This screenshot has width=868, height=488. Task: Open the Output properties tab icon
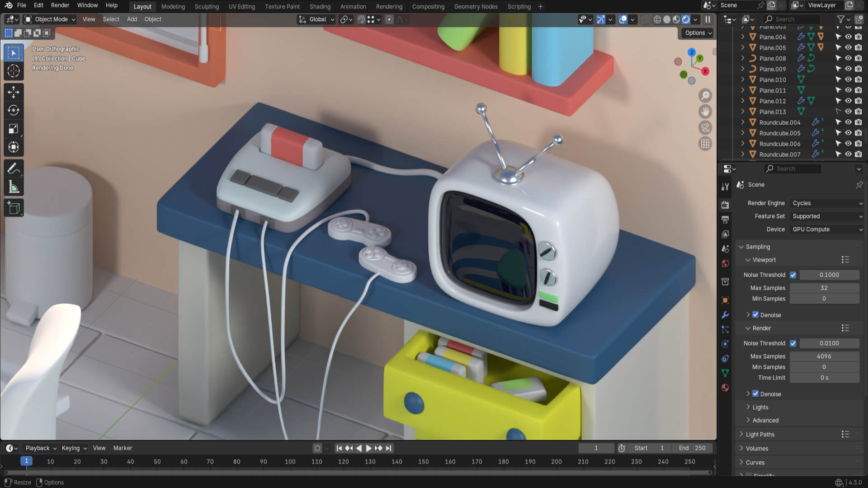(x=725, y=220)
